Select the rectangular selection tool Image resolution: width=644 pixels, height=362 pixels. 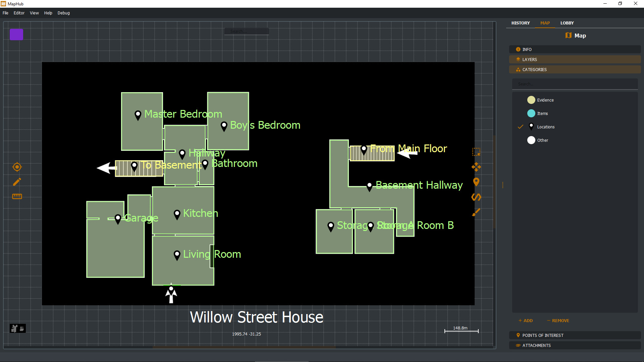click(476, 152)
